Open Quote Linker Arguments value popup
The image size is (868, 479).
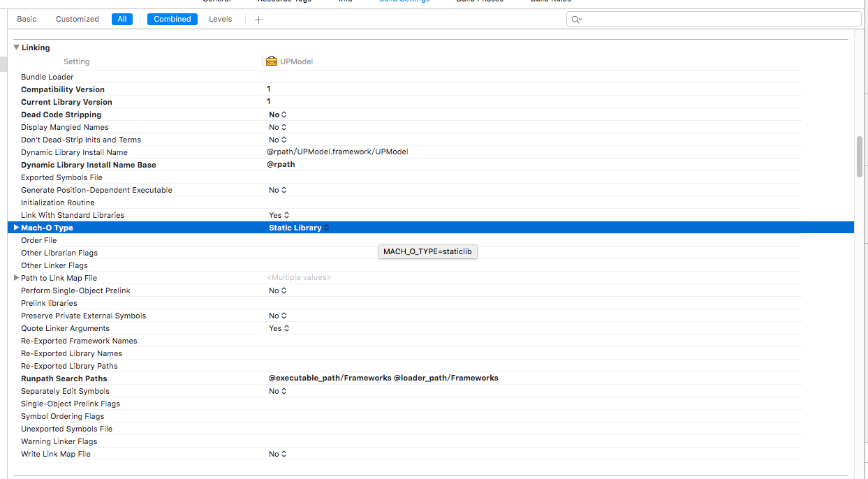279,328
